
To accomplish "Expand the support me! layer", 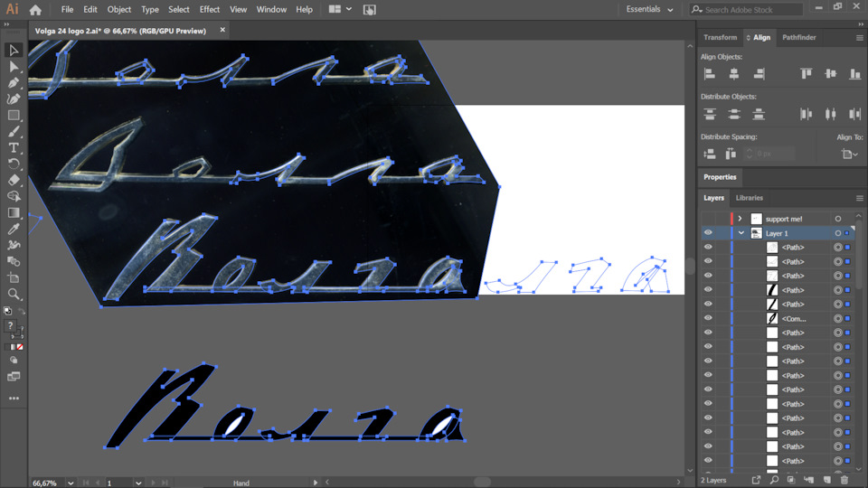I will coord(740,219).
